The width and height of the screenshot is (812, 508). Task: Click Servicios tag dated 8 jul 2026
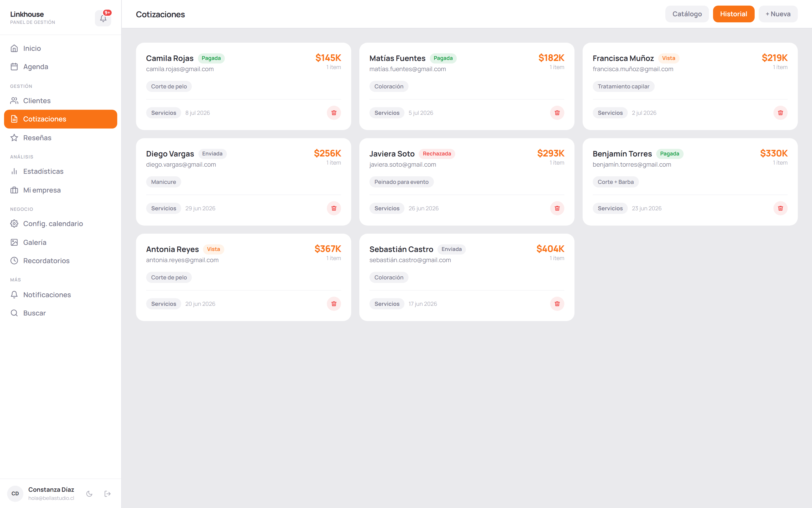[163, 113]
